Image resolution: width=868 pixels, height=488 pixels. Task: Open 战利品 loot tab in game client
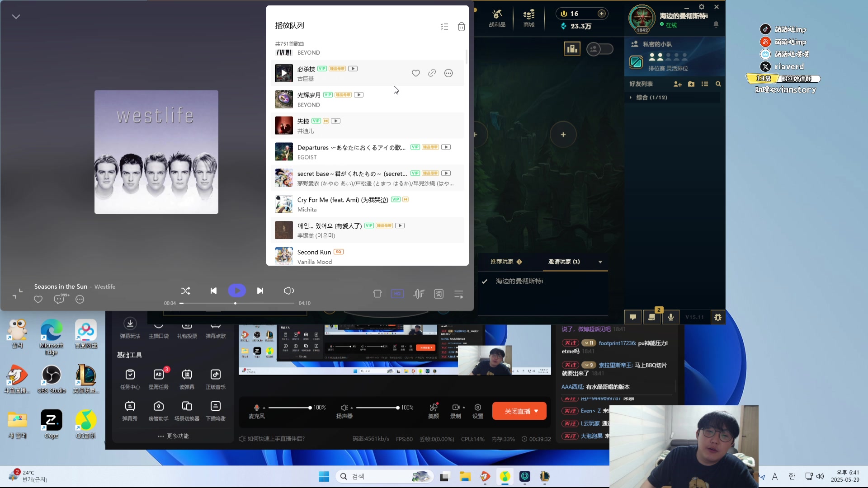(x=497, y=18)
